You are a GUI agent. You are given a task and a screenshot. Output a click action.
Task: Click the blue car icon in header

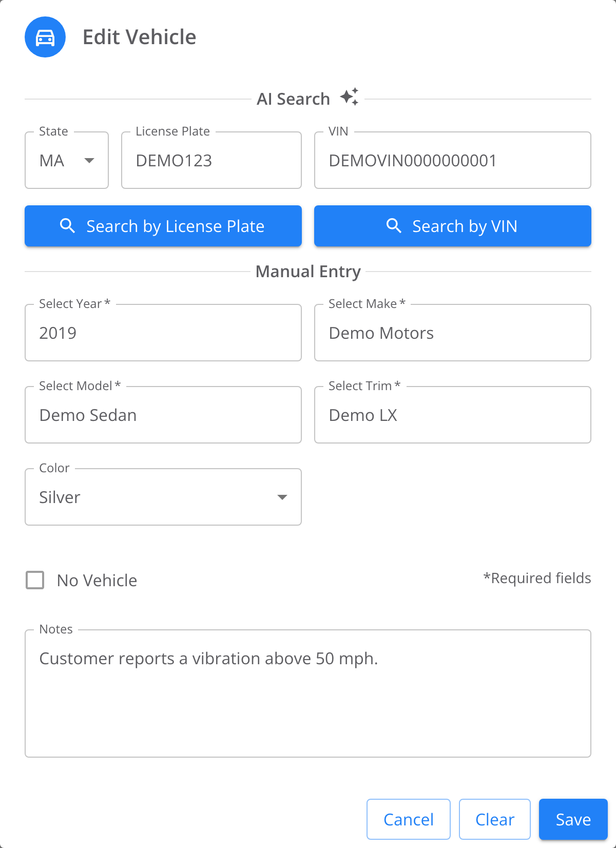(x=45, y=37)
